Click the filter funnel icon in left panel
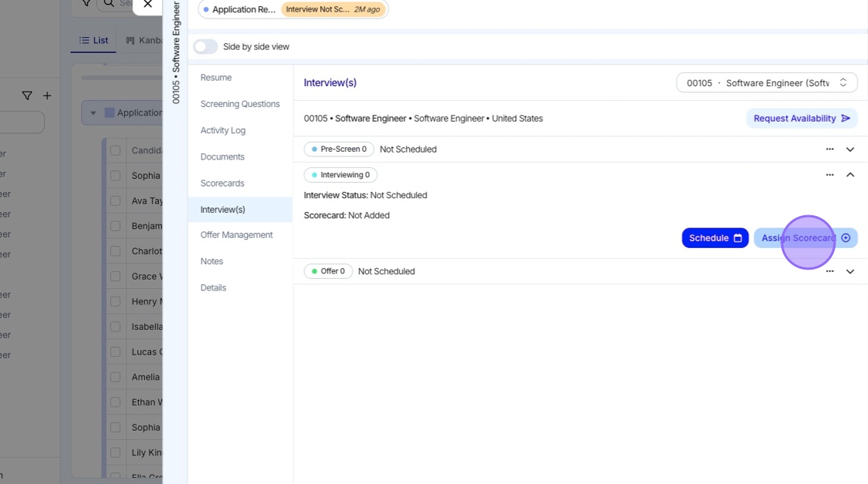Image resolution: width=868 pixels, height=484 pixels. [x=27, y=96]
